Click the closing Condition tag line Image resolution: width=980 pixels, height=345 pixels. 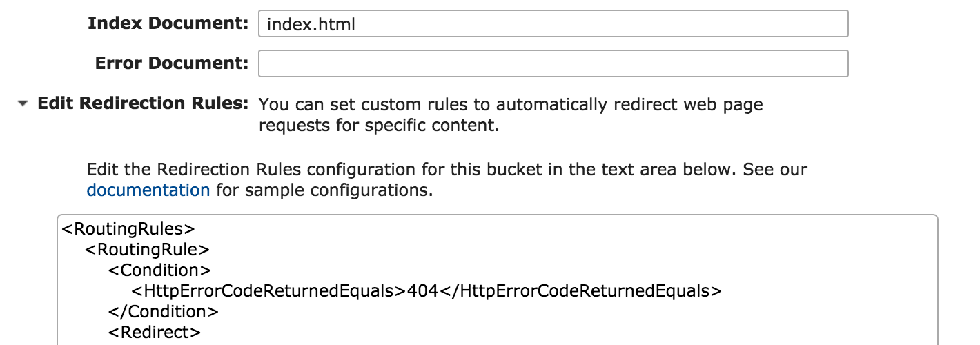pyautogui.click(x=164, y=311)
